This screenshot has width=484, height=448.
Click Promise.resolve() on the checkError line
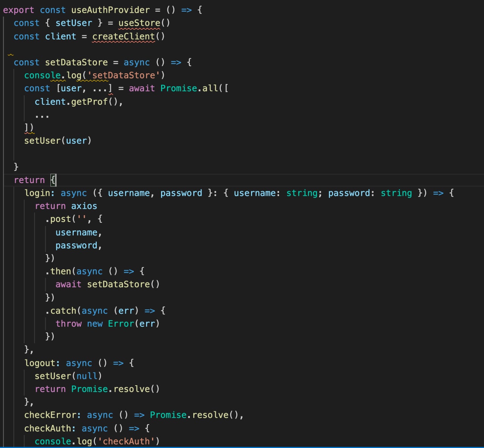coord(194,415)
